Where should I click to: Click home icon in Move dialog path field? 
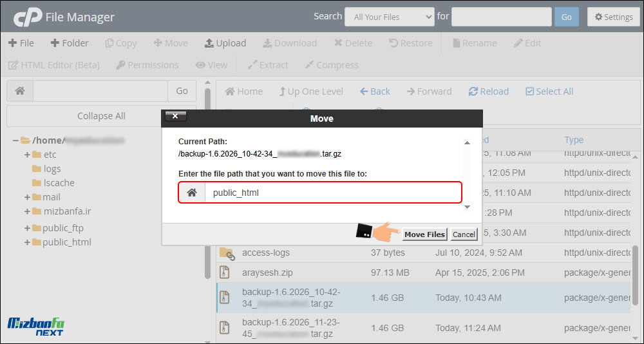191,193
